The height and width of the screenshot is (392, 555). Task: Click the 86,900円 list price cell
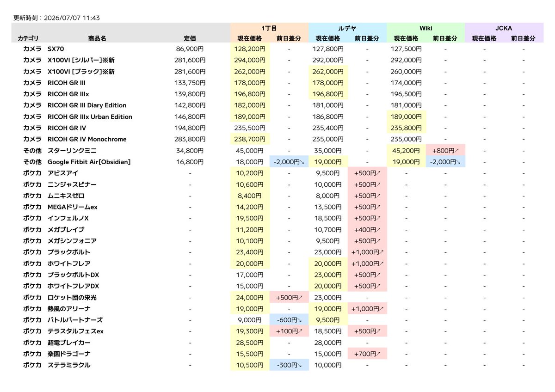pyautogui.click(x=191, y=49)
